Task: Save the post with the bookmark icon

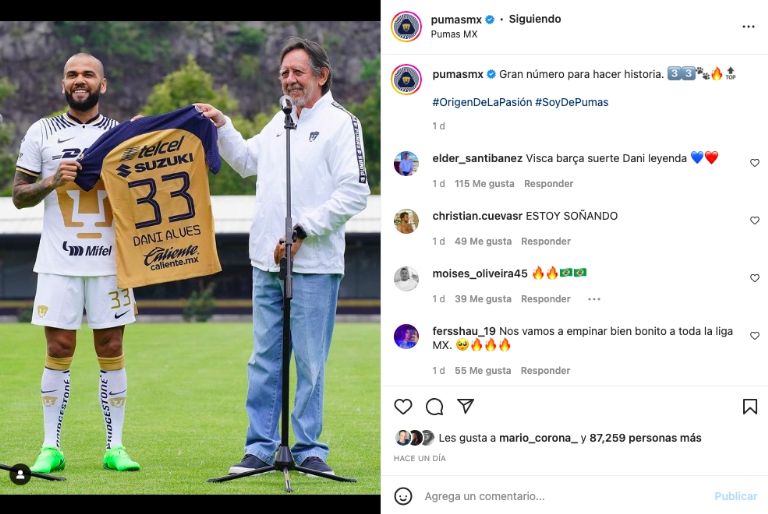Action: click(x=749, y=407)
